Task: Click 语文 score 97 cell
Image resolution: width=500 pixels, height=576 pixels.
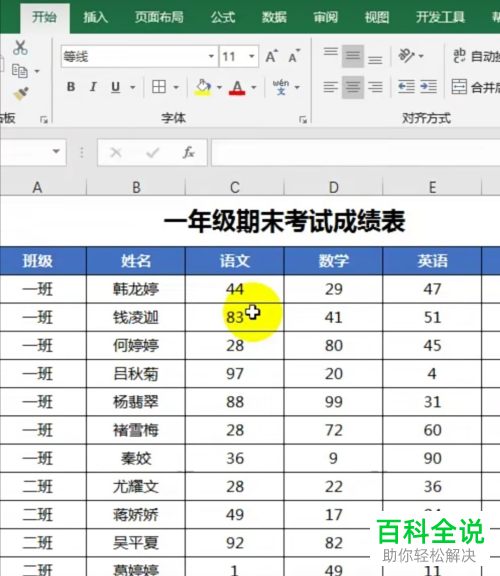Action: click(235, 374)
